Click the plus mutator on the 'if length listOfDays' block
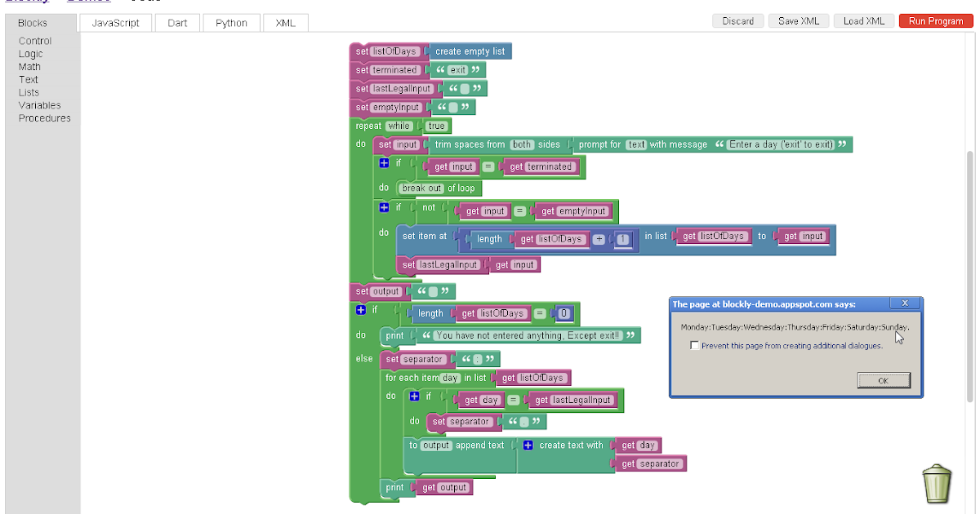Image resolution: width=980 pixels, height=514 pixels. (360, 311)
